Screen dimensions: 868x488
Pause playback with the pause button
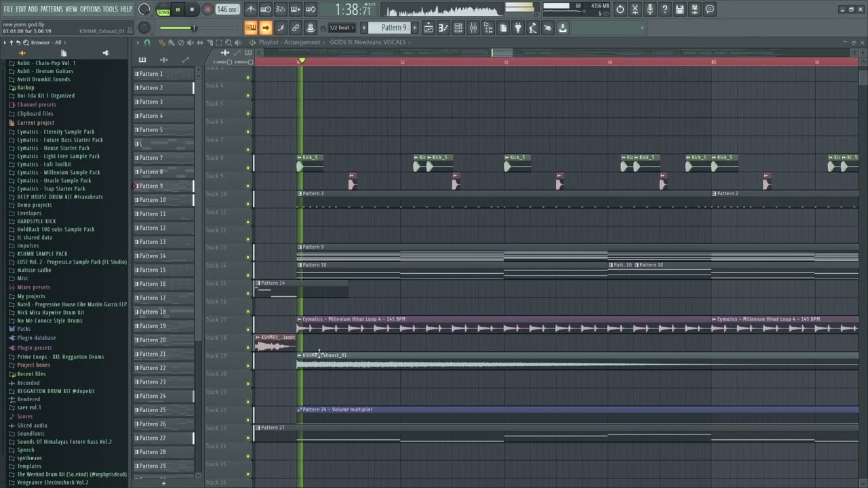click(x=178, y=9)
